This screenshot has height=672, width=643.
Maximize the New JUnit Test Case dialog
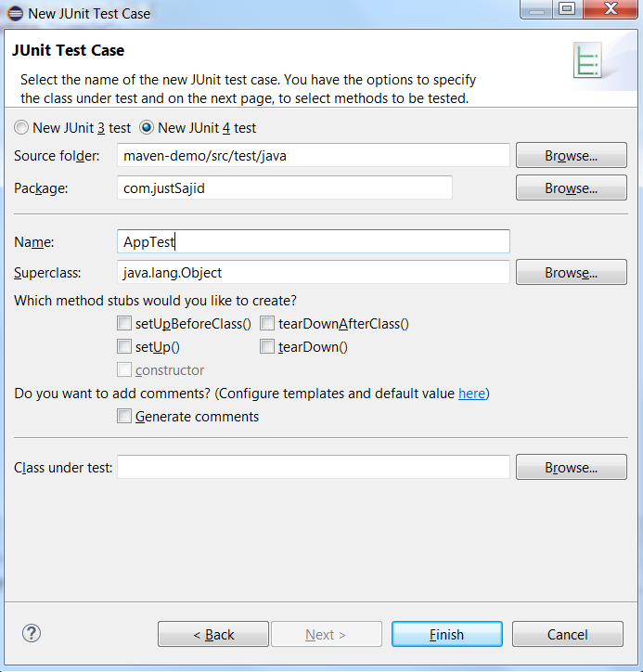(x=567, y=9)
